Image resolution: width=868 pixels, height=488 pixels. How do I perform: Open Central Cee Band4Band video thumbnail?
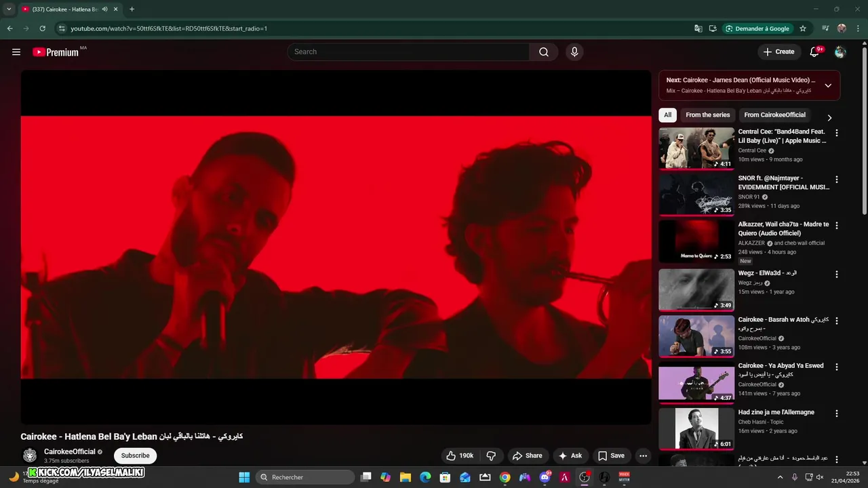tap(696, 148)
